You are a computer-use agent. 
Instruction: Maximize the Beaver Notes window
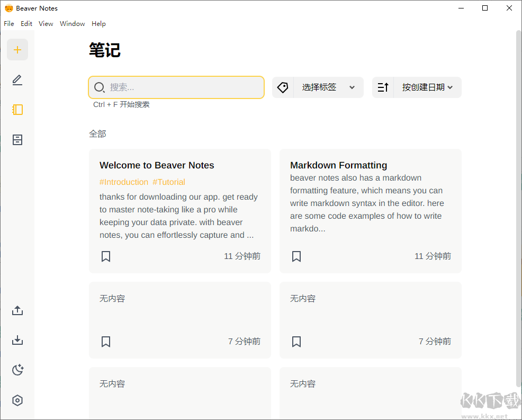point(485,8)
